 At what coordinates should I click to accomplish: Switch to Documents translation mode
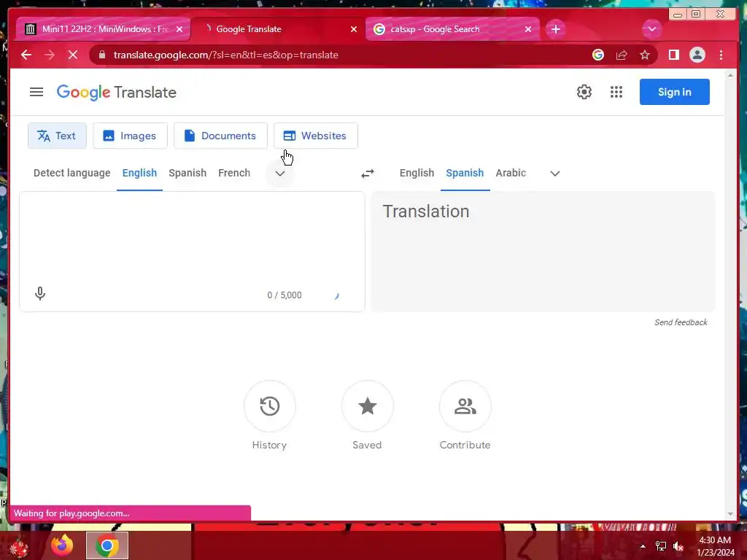220,136
